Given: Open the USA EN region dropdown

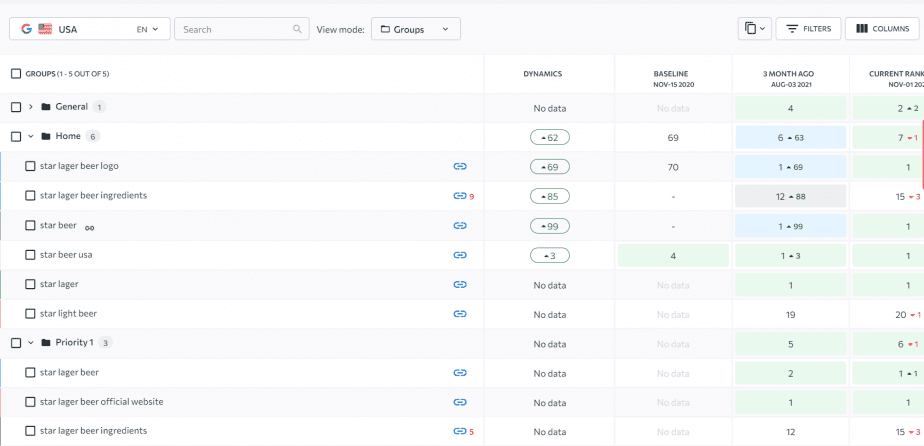Looking at the screenshot, I should tap(90, 29).
